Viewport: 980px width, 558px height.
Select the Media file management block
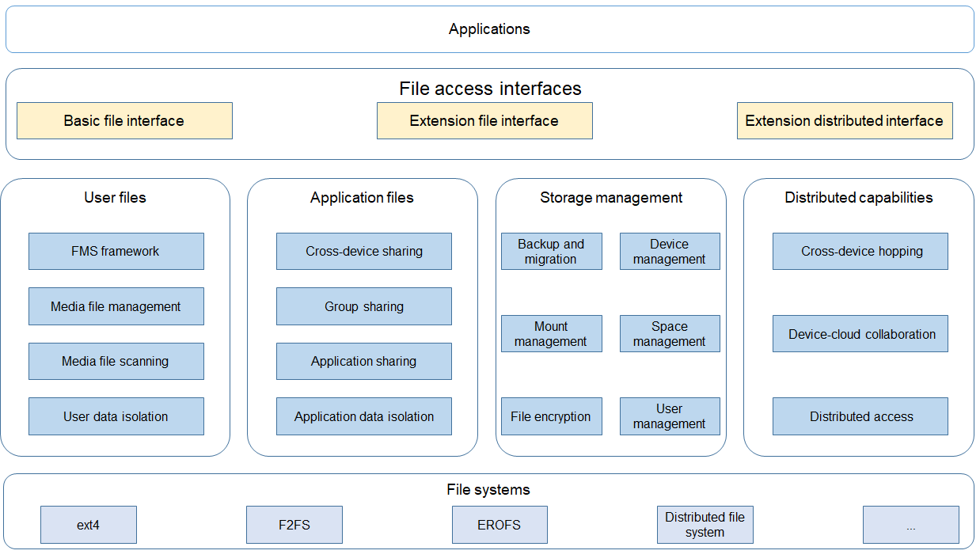(x=116, y=306)
